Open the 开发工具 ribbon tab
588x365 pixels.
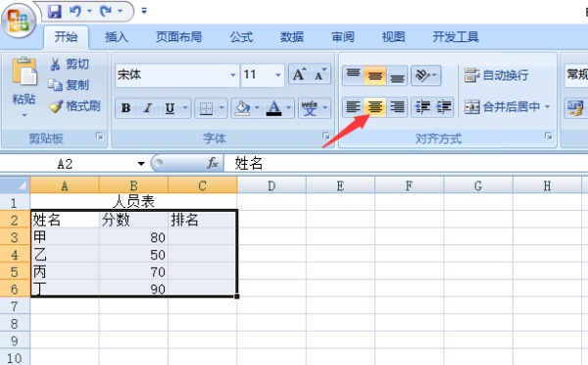click(x=456, y=37)
